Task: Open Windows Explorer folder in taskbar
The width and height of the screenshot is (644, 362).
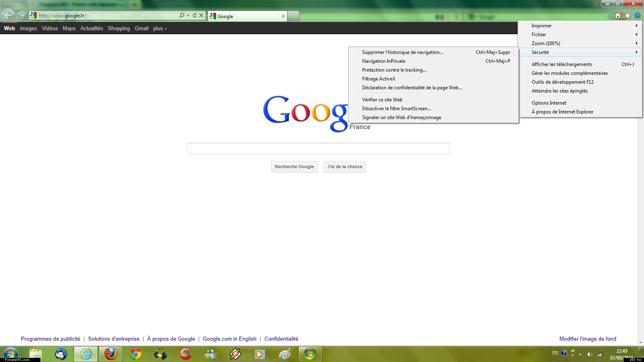Action: 35,354
